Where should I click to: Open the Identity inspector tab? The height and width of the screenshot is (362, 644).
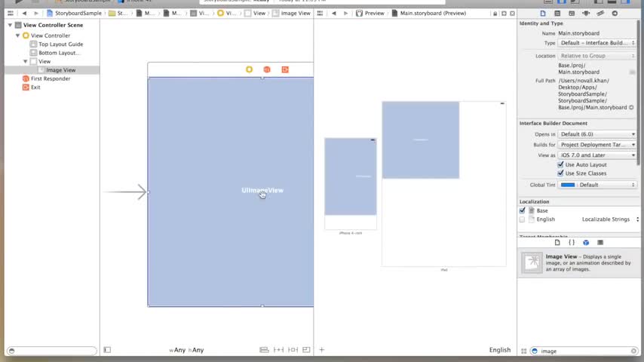[572, 13]
